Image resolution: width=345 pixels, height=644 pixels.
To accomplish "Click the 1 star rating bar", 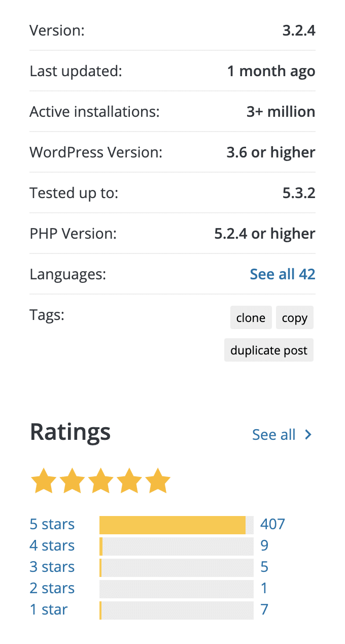I will (x=176, y=610).
